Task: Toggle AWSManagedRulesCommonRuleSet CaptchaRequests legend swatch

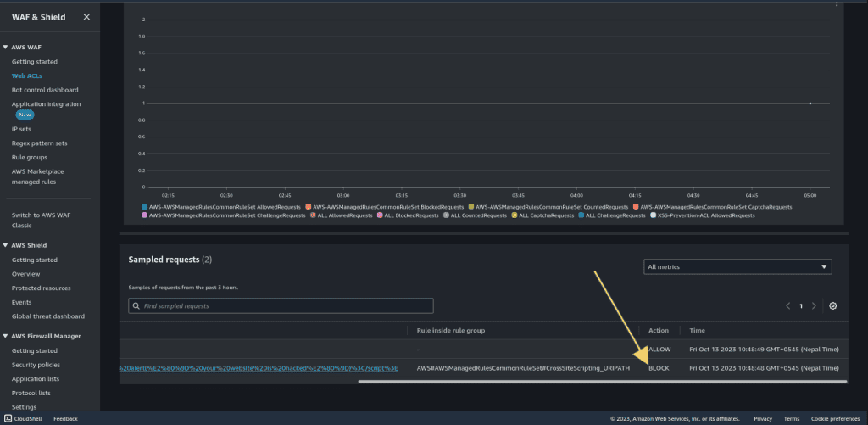Action: coord(636,207)
